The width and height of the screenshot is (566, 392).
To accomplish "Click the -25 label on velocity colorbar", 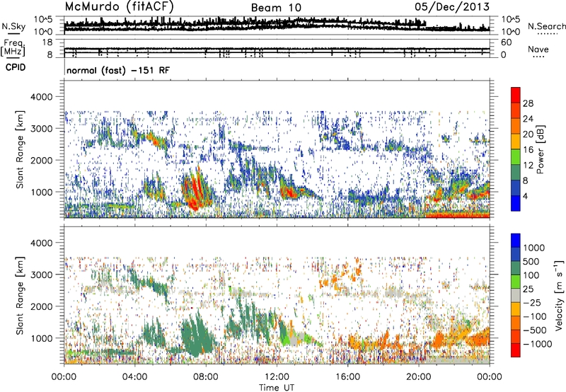I will (531, 303).
